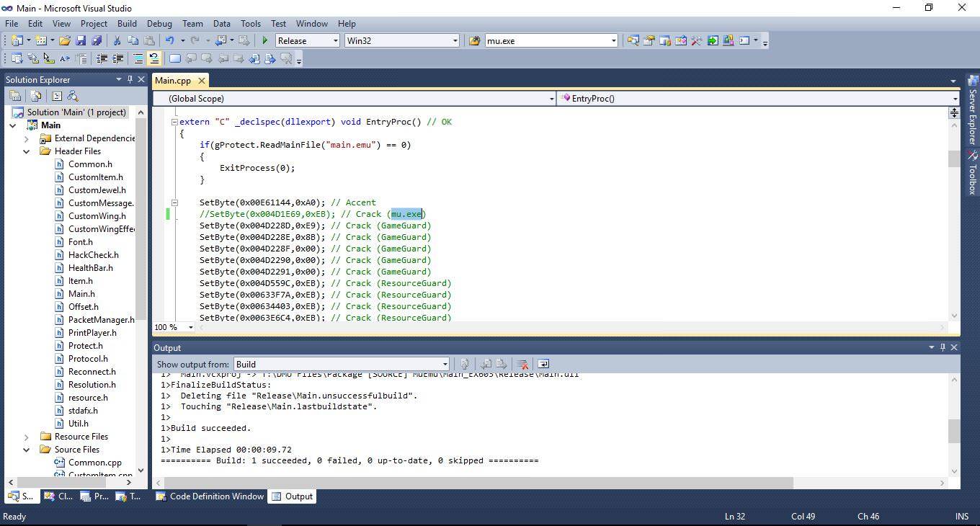
Task: Click the Save All toolbar icon
Action: click(96, 41)
